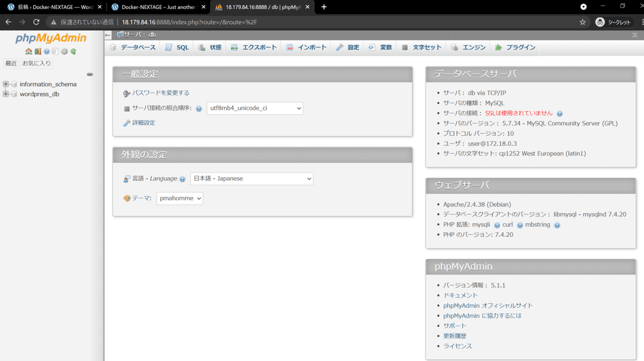Click the 保護されていない通信 security warning
Image resolution: width=644 pixels, height=361 pixels.
pyautogui.click(x=82, y=22)
